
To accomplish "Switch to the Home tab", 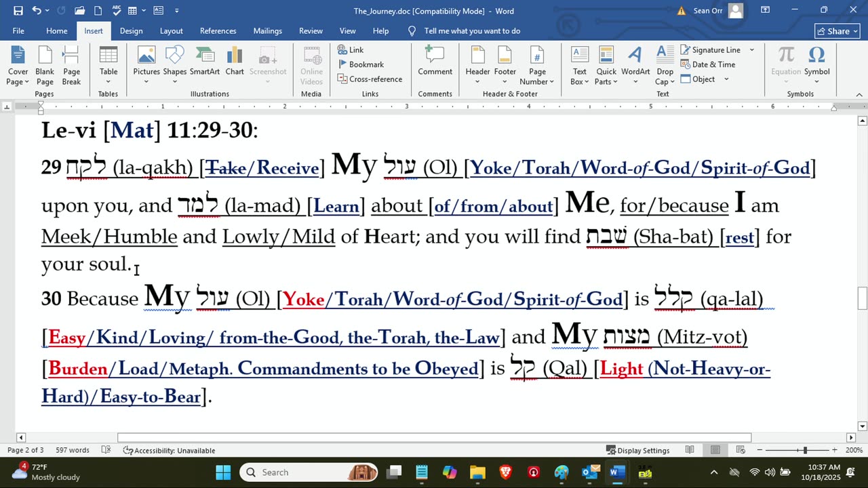I will point(57,31).
